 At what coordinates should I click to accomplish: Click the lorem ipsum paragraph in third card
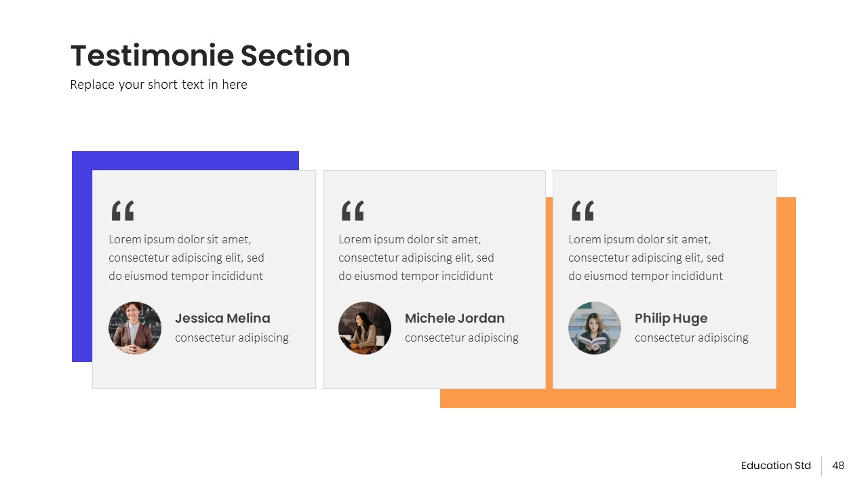[646, 258]
